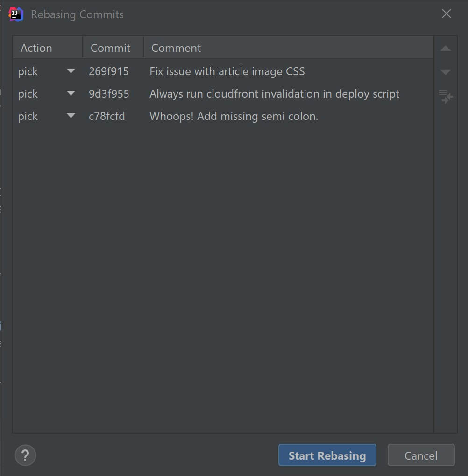Click the move commit up arrow icon
Image resolution: width=468 pixels, height=476 pixels.
click(x=446, y=48)
